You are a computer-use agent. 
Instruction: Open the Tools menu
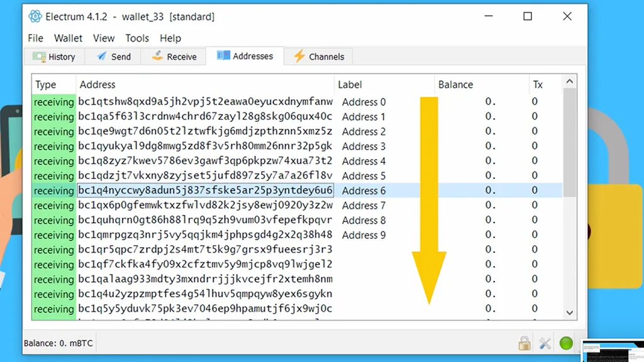(137, 38)
